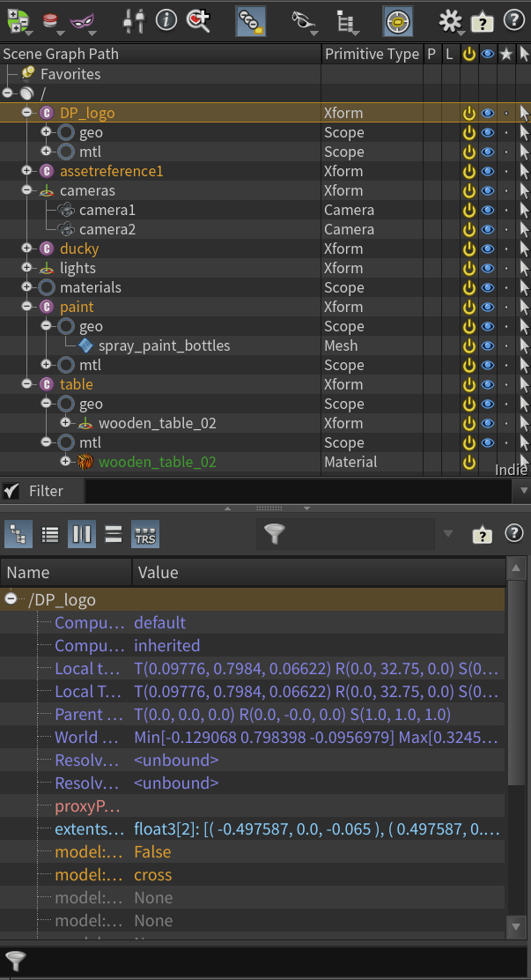
Task: Click the Value column header
Action: pyautogui.click(x=159, y=573)
